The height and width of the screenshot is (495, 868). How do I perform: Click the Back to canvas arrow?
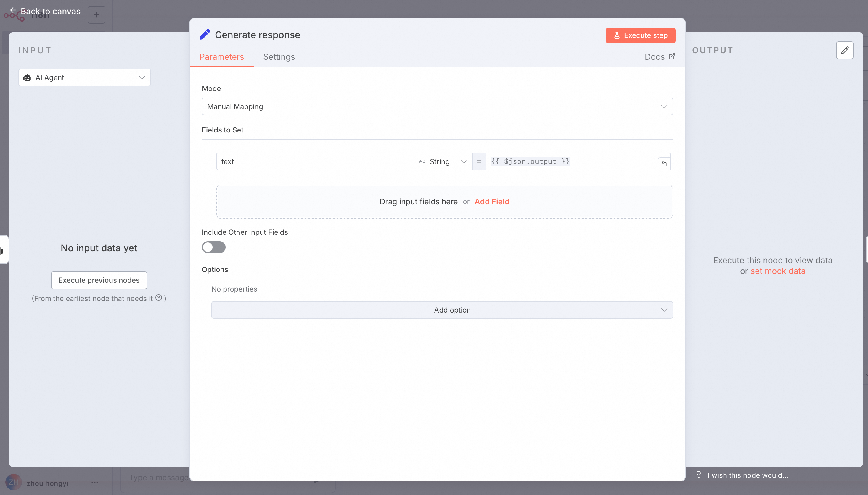tap(13, 11)
